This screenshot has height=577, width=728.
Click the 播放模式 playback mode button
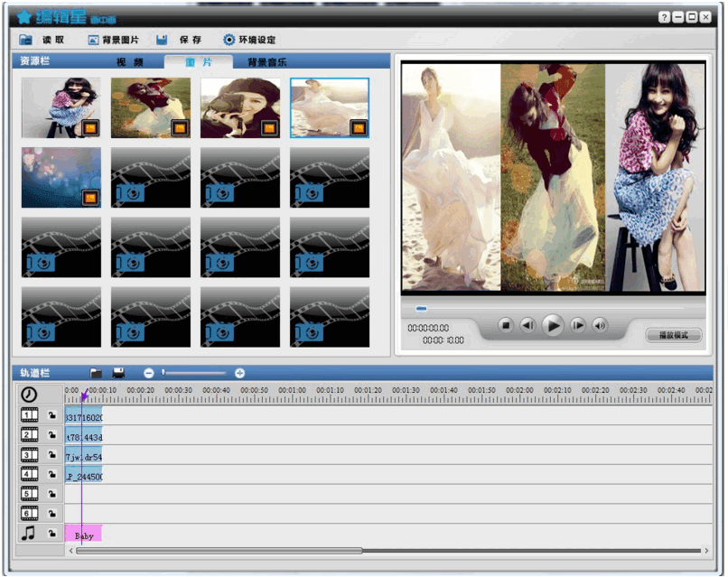pos(673,335)
